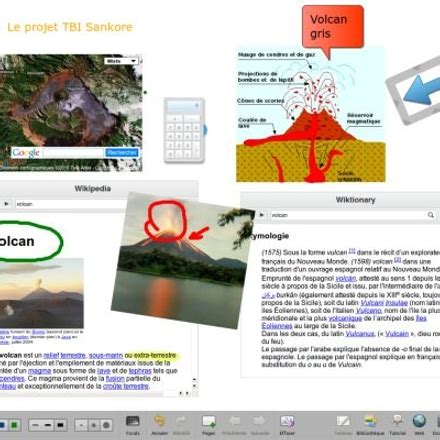Image resolution: width=440 pixels, height=440 pixels.
Task: Select the calculator widget
Action: [x=184, y=130]
